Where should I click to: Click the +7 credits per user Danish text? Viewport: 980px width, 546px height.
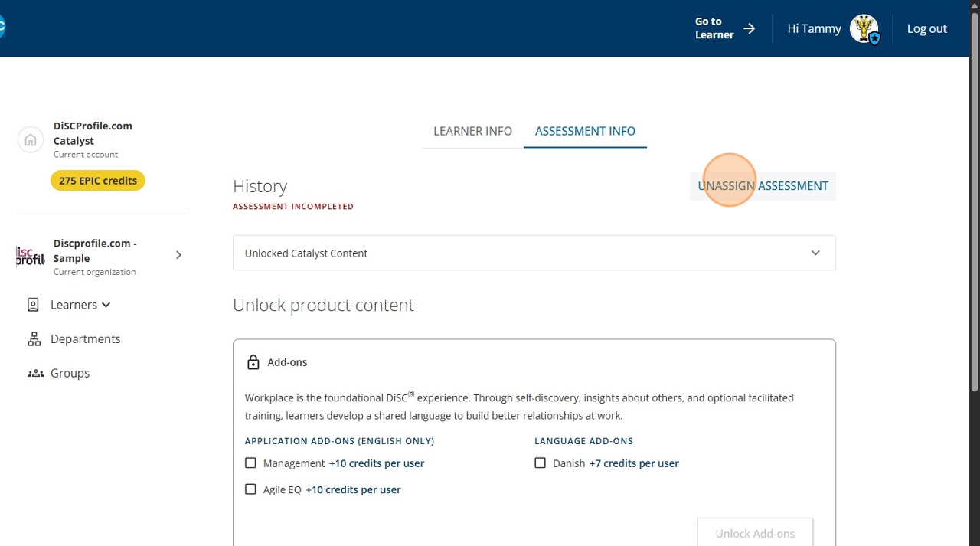(x=634, y=463)
